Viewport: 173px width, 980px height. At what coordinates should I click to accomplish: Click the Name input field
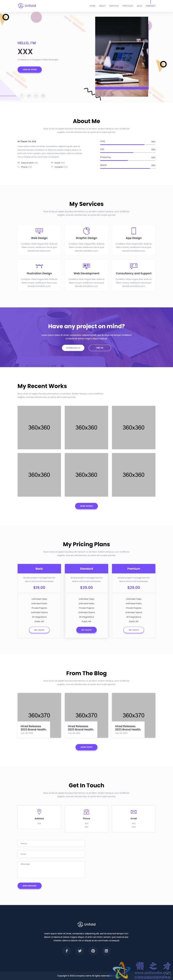[51, 843]
